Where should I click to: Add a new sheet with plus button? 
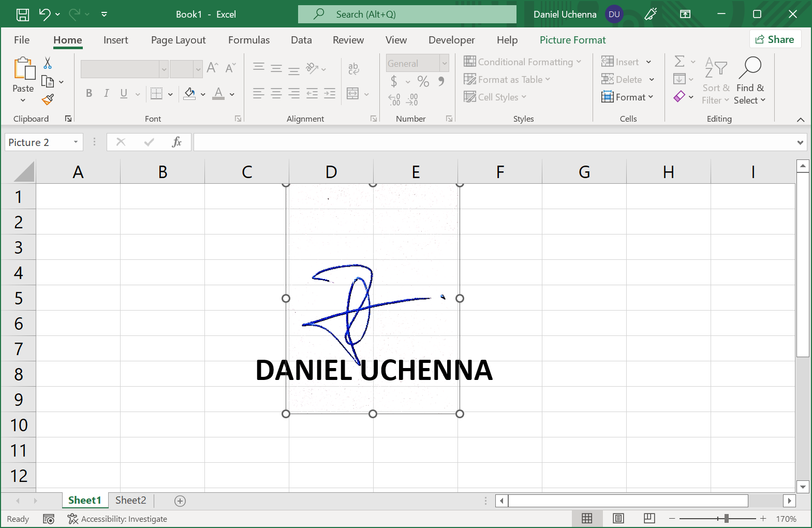[180, 501]
